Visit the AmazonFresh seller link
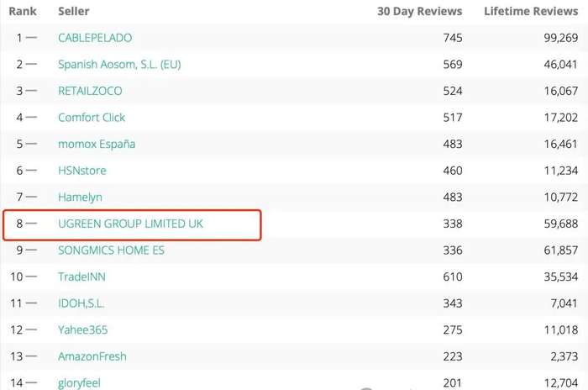 (92, 356)
